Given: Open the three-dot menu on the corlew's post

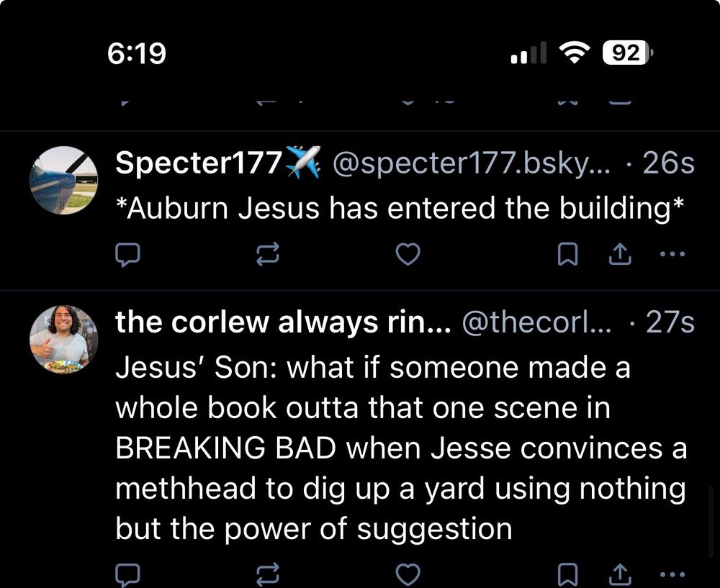Looking at the screenshot, I should point(672,574).
